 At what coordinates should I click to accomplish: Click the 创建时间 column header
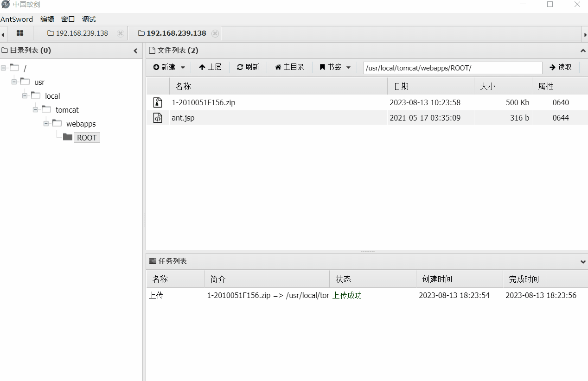pos(460,279)
